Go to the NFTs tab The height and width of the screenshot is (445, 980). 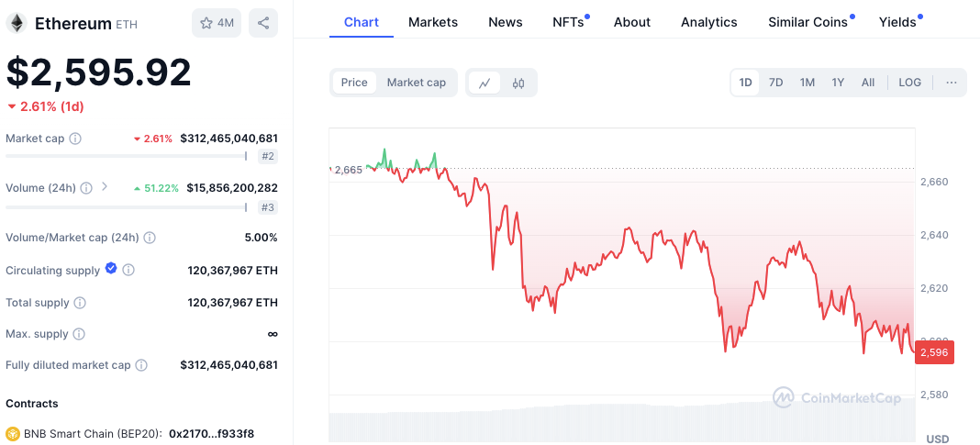tap(568, 23)
